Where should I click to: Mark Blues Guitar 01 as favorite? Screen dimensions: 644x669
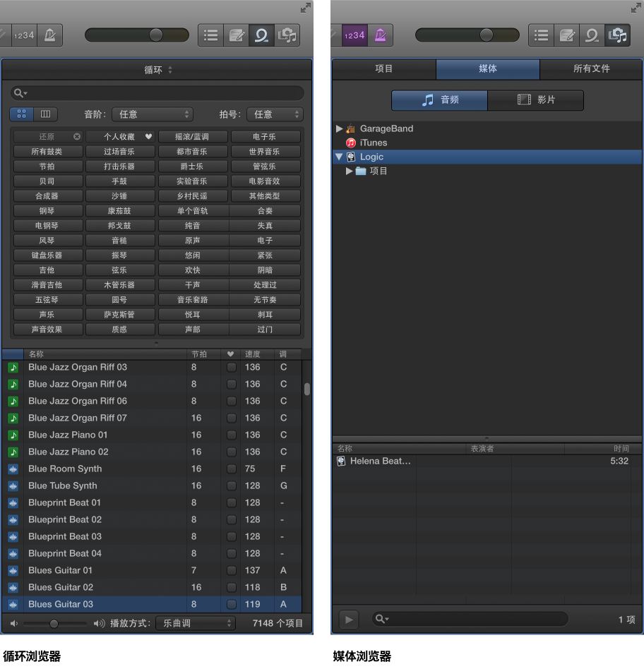coord(231,570)
